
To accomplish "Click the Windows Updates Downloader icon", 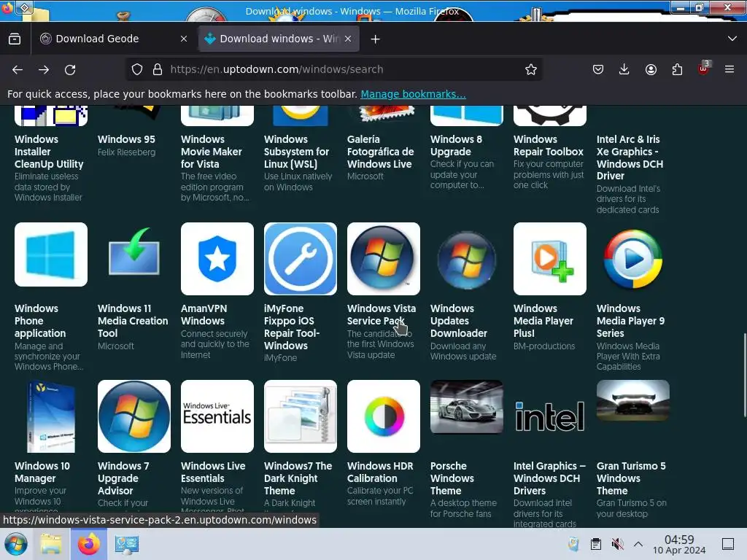I will click(x=466, y=259).
